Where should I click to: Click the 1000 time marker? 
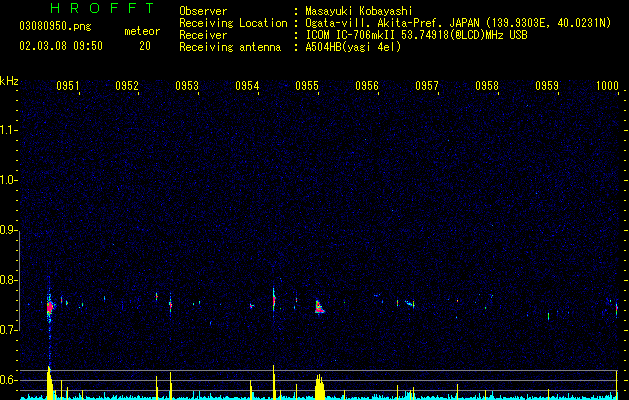click(x=607, y=85)
